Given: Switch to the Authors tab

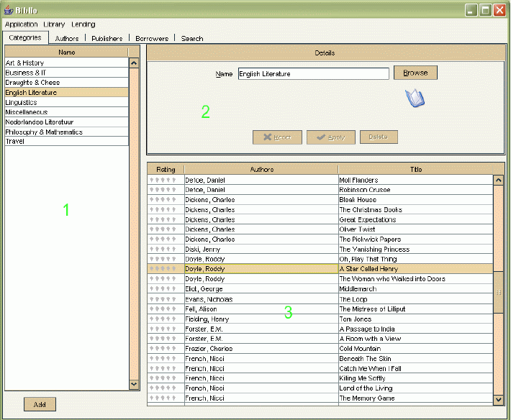Looking at the screenshot, I should (67, 38).
